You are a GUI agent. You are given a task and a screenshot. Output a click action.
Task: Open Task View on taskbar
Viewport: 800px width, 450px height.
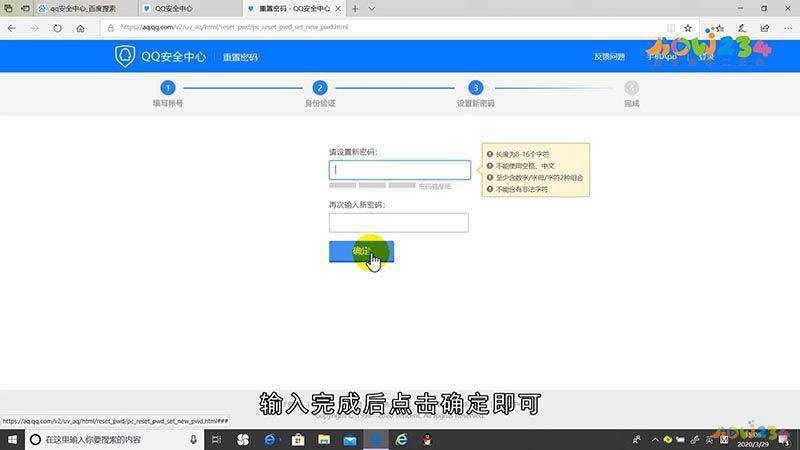[x=216, y=439]
